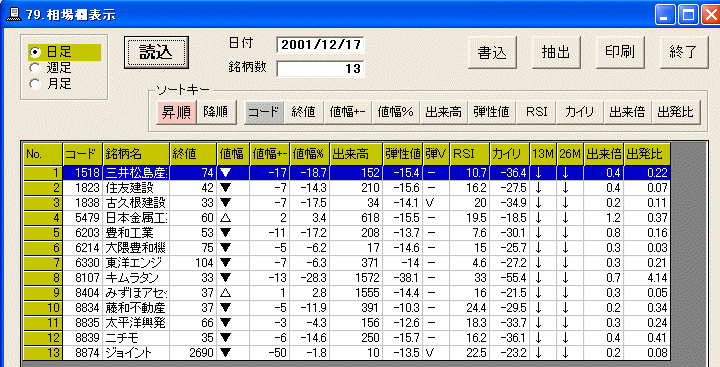Image resolution: width=720 pixels, height=367 pixels.
Task: Click the 東洋エンジ name cell
Action: 136,263
